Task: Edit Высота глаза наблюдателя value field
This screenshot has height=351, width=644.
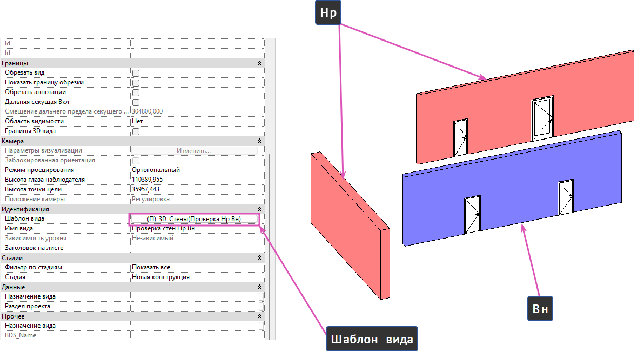Action: click(x=194, y=180)
